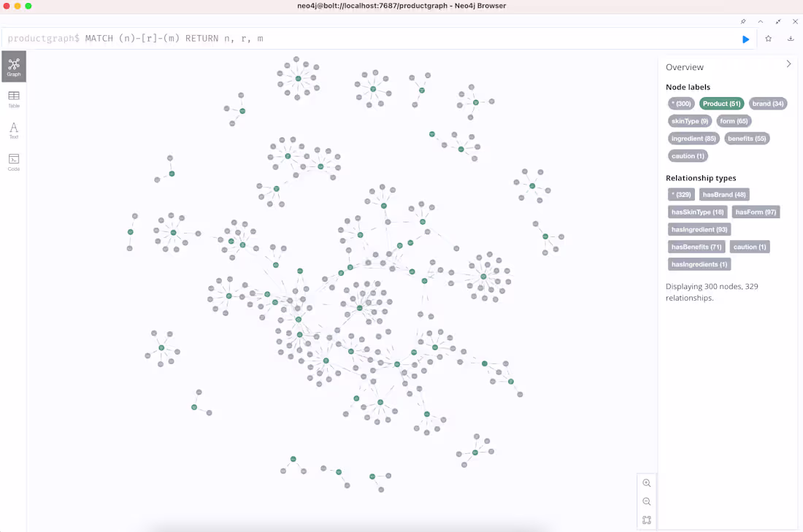Select the Graph view icon in sidebar
Screen dimensions: 803x532
13,66
